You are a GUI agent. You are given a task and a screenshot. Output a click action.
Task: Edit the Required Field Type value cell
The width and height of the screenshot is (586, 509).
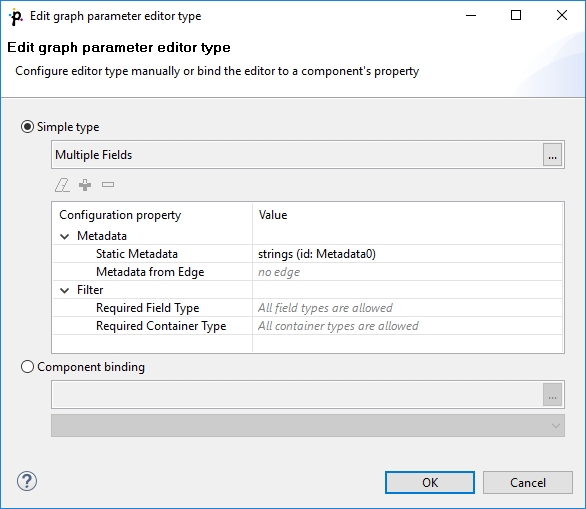tap(407, 308)
